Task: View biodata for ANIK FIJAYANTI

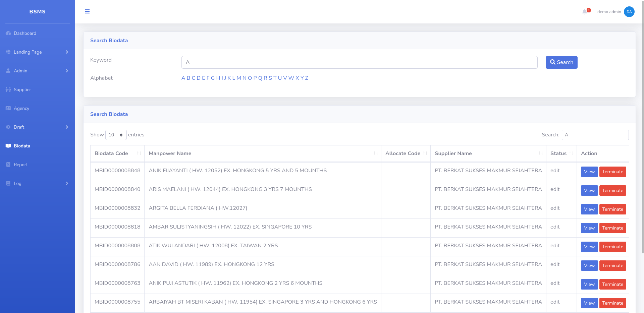Action: point(589,172)
